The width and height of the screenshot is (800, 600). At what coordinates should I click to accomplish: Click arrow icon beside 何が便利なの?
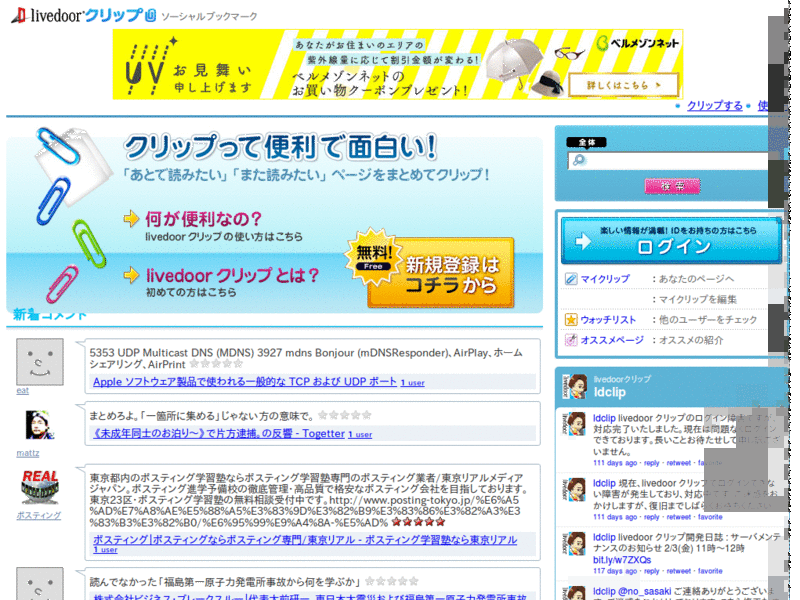(131, 218)
